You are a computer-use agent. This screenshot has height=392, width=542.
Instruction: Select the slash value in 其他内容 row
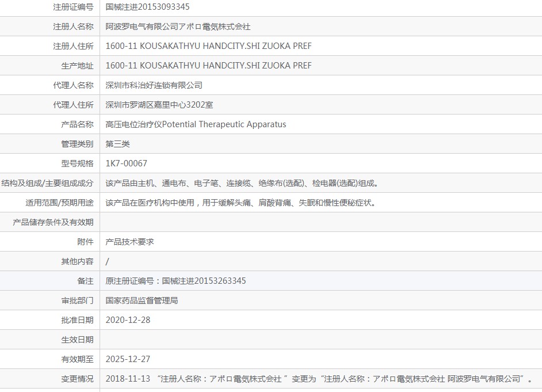pos(107,262)
